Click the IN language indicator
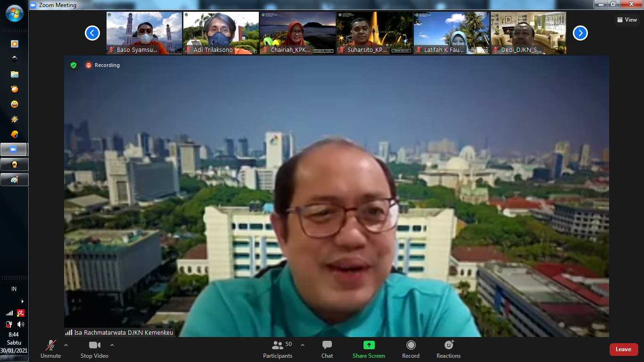Image resolution: width=644 pixels, height=362 pixels. pos(14,289)
